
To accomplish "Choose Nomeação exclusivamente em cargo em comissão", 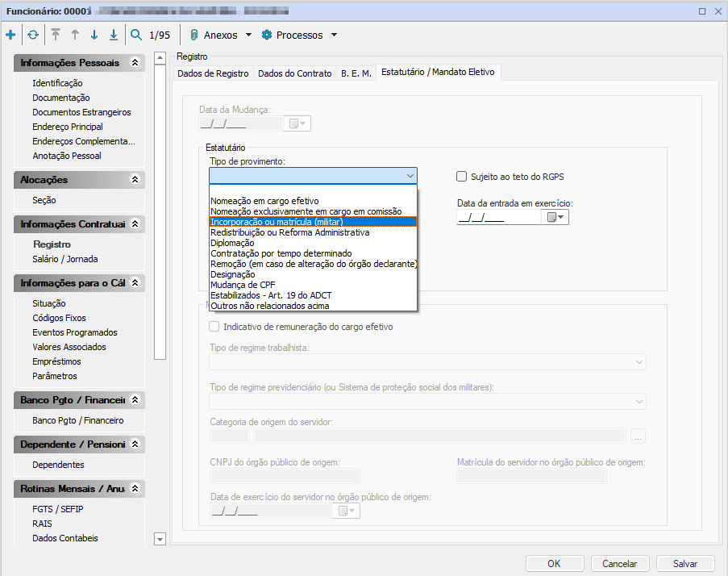I will (314, 211).
